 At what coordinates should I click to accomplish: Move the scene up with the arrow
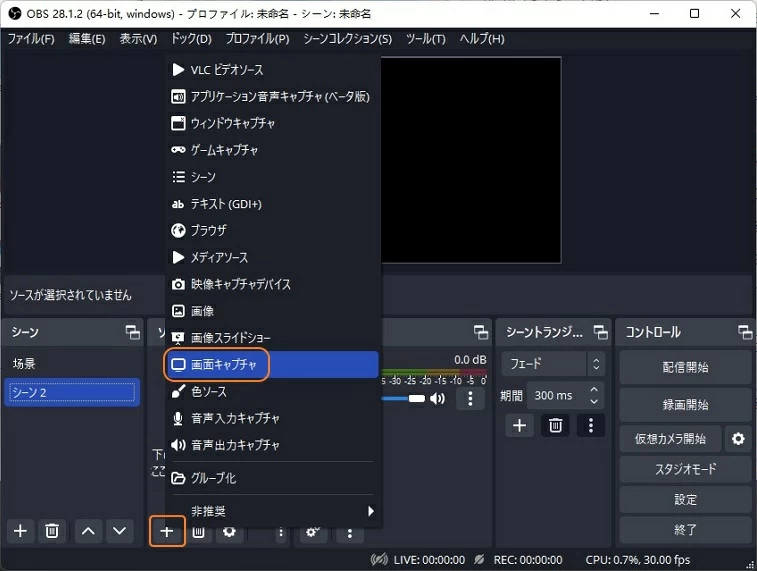click(88, 531)
